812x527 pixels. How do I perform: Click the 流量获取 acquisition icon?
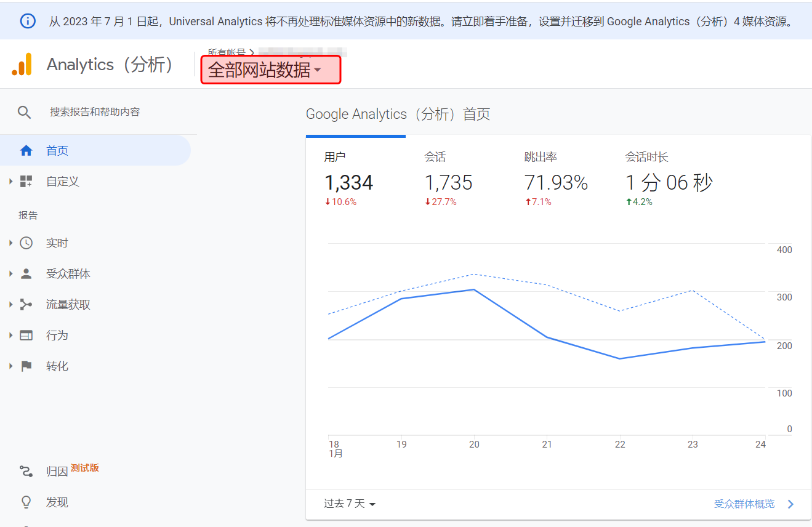click(26, 305)
